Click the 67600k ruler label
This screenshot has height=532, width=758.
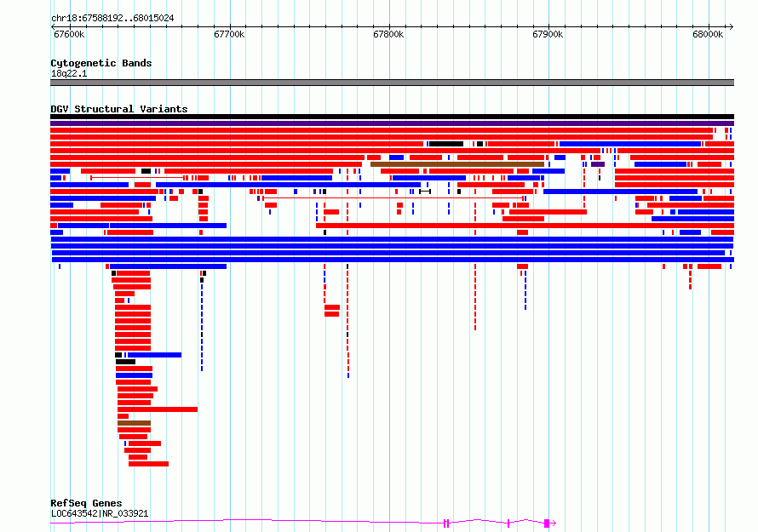69,34
